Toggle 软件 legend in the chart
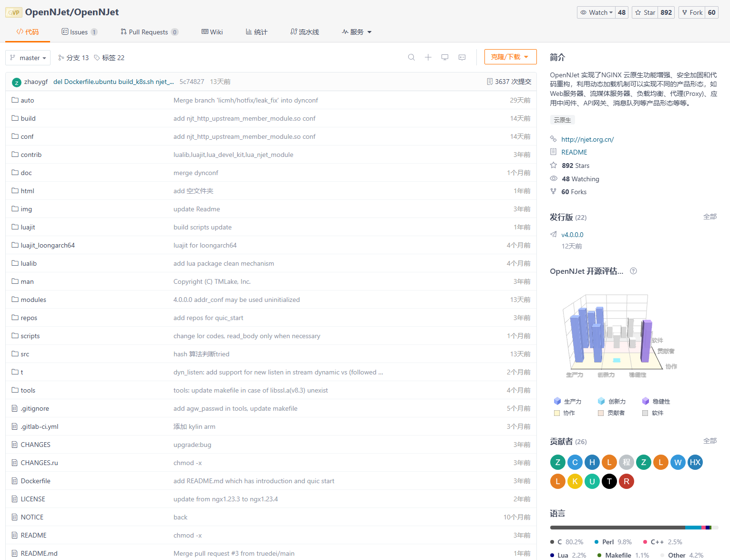730x560 pixels. [653, 413]
